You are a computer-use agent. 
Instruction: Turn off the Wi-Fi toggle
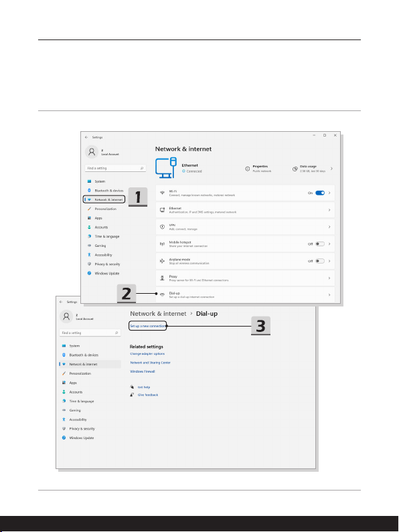pyautogui.click(x=320, y=193)
